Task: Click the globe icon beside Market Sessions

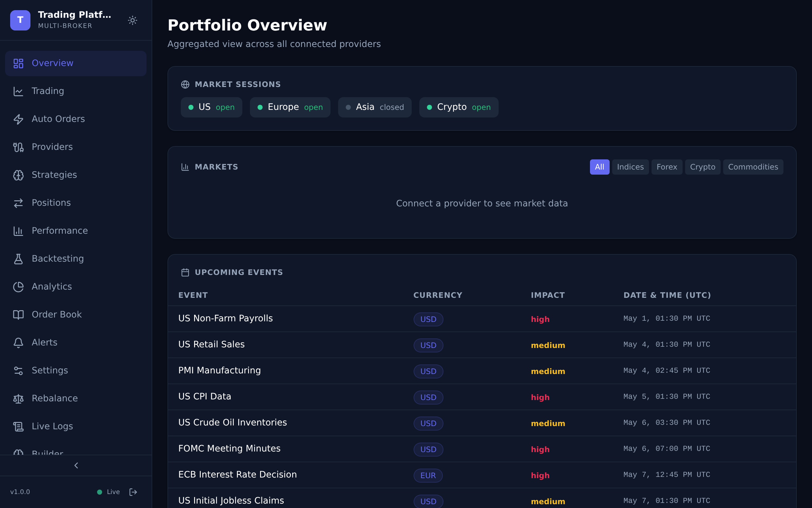Action: pyautogui.click(x=185, y=84)
